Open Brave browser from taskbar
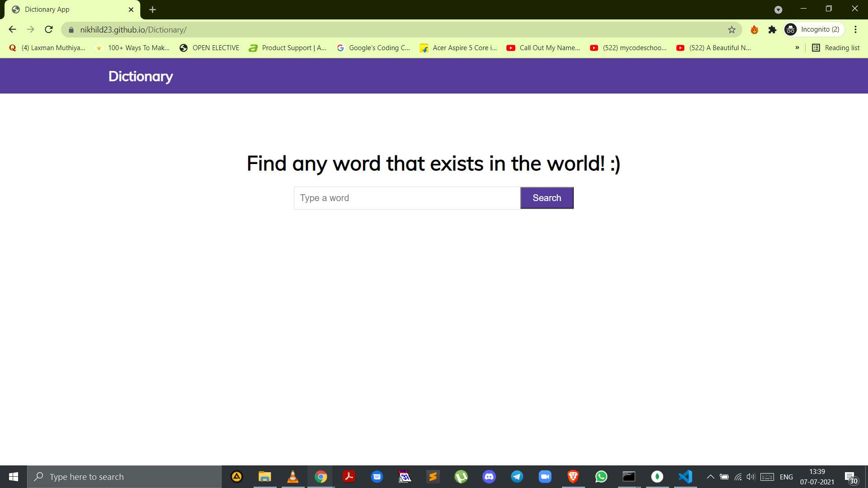This screenshot has width=868, height=488. pyautogui.click(x=573, y=477)
